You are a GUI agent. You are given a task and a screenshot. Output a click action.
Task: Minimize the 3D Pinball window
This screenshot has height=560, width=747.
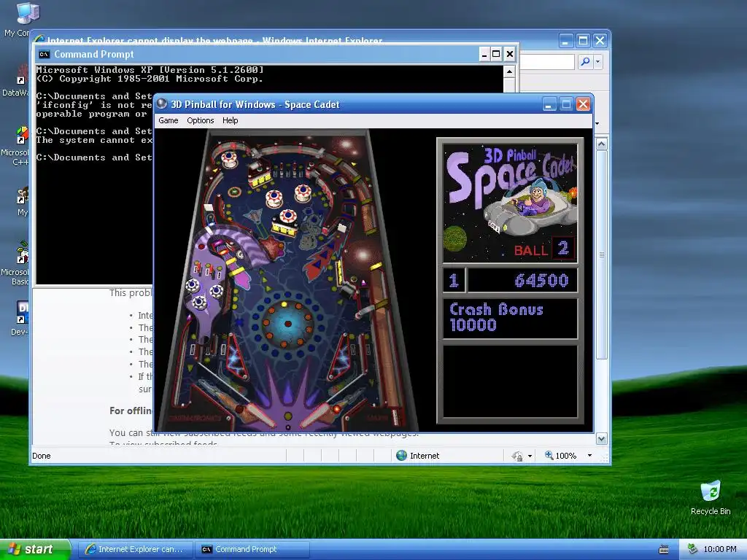click(549, 104)
